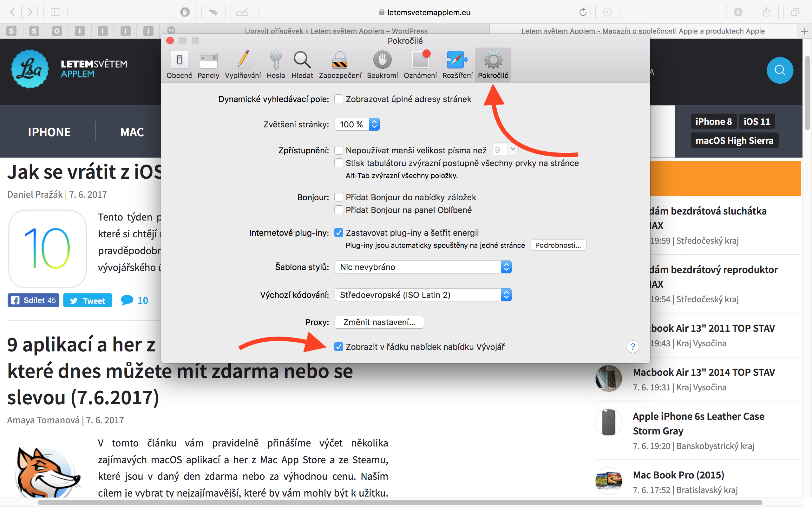Open the Zvětšení stránky 100 % dropdown
The width and height of the screenshot is (812, 507).
pyautogui.click(x=357, y=125)
